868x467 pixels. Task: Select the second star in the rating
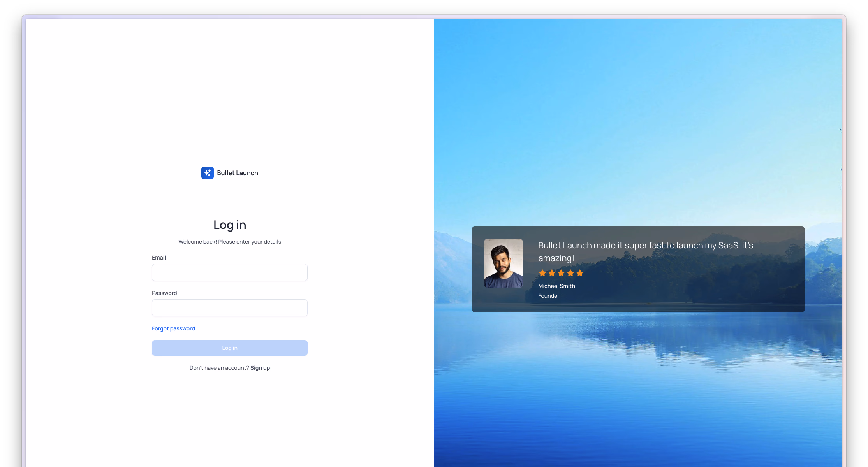[552, 273]
